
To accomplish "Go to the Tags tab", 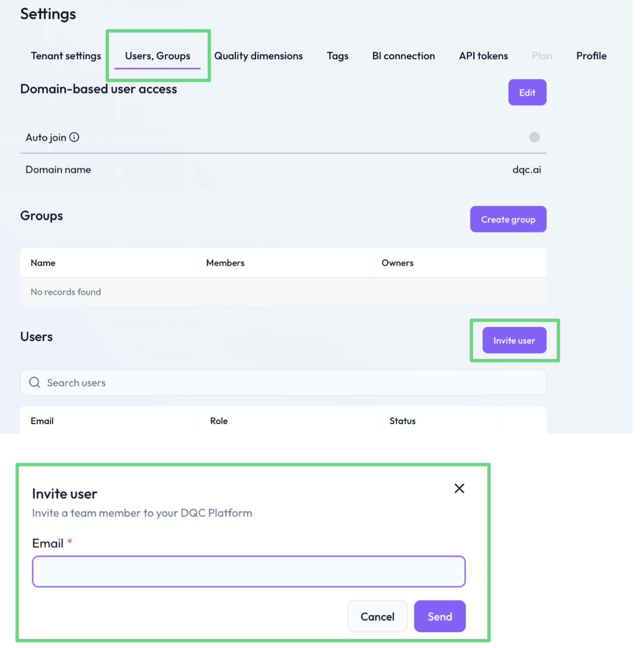I will click(x=337, y=56).
